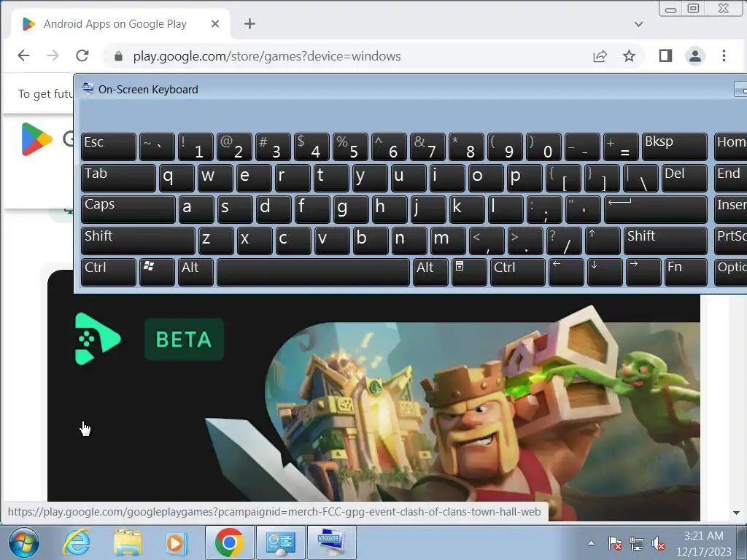Click the page scrollbar down arrow
Screen dimensions: 747x560
(x=737, y=513)
